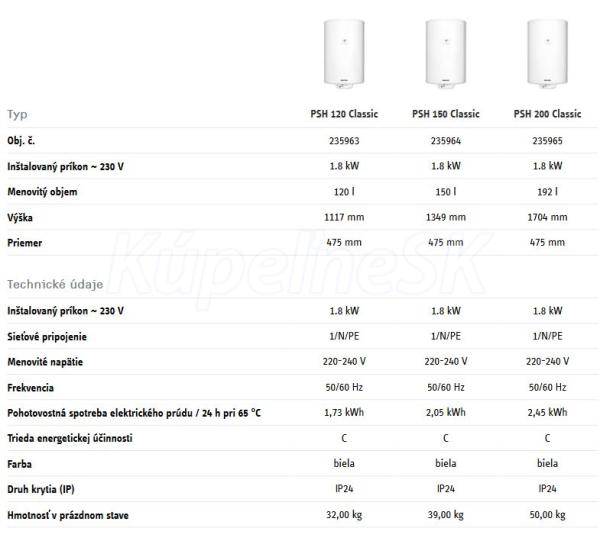Image resolution: width=600 pixels, height=541 pixels.
Task: Click order number 235963
Action: [x=344, y=141]
